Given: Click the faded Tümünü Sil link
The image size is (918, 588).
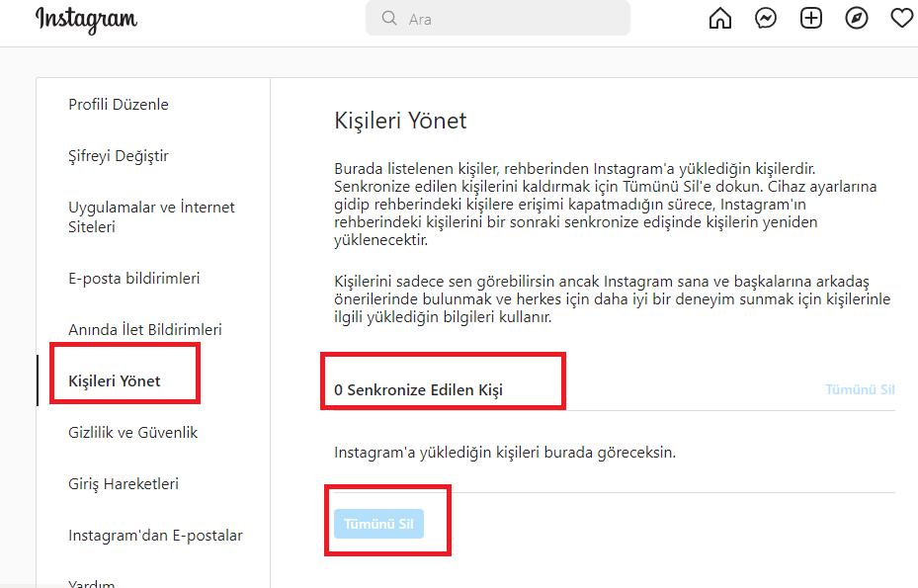Looking at the screenshot, I should pos(860,389).
